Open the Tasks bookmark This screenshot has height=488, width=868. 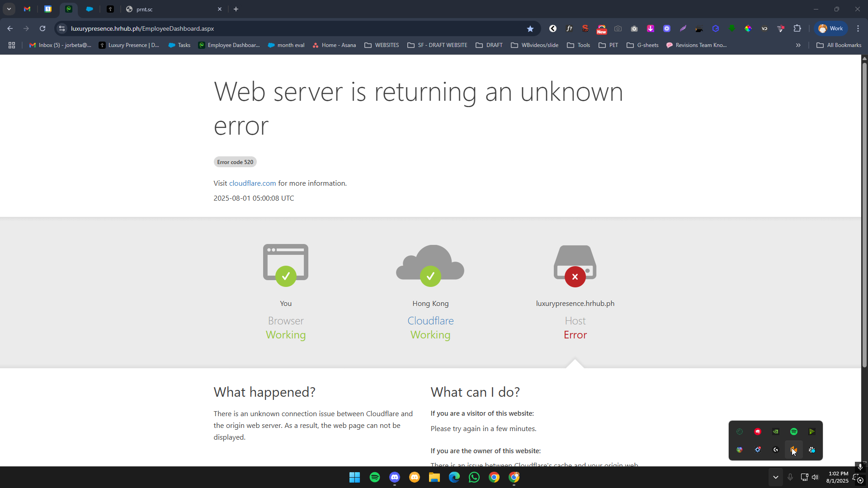coord(179,45)
